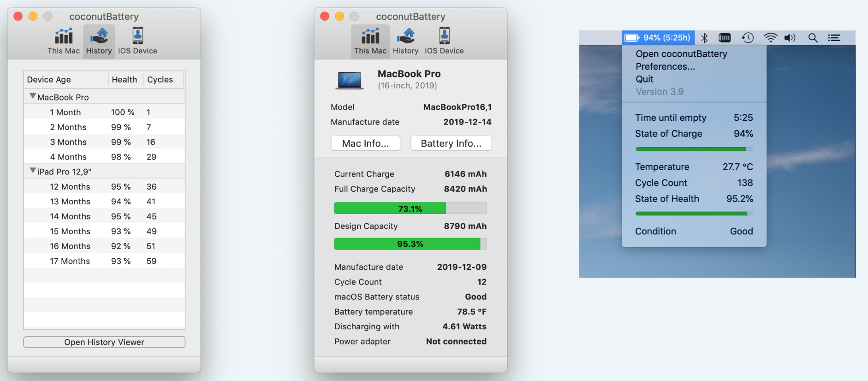Viewport: 868px width, 381px height.
Task: Collapse the MacBook Pro history group
Action: pyautogui.click(x=33, y=97)
